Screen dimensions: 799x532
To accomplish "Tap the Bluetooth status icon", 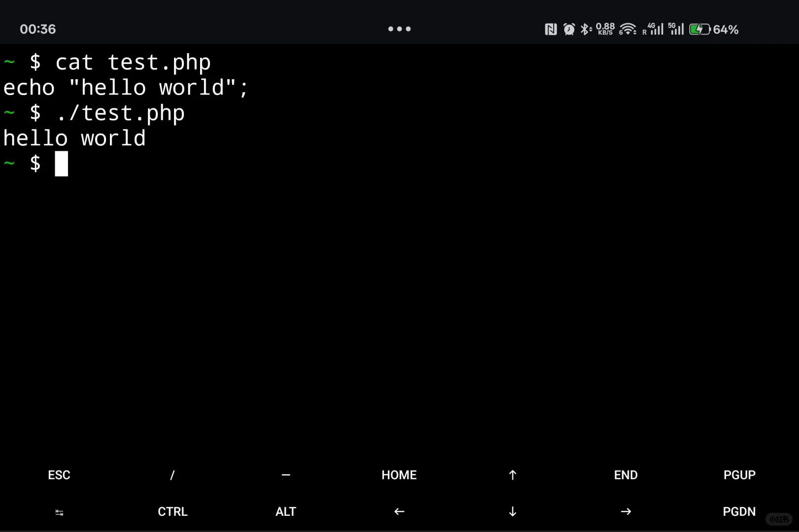I will 586,29.
